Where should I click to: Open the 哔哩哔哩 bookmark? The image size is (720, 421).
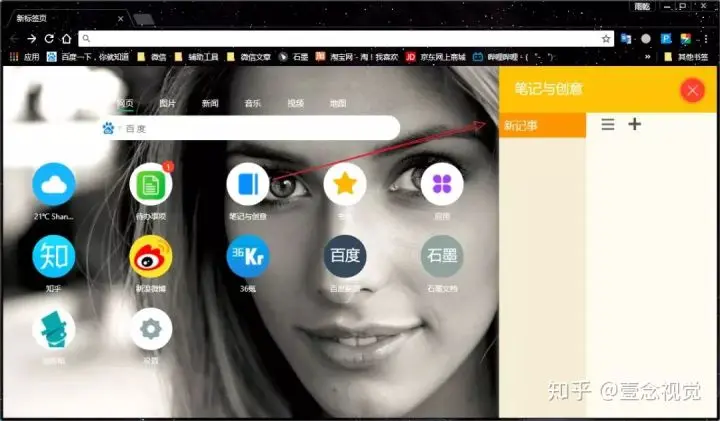tap(513, 57)
